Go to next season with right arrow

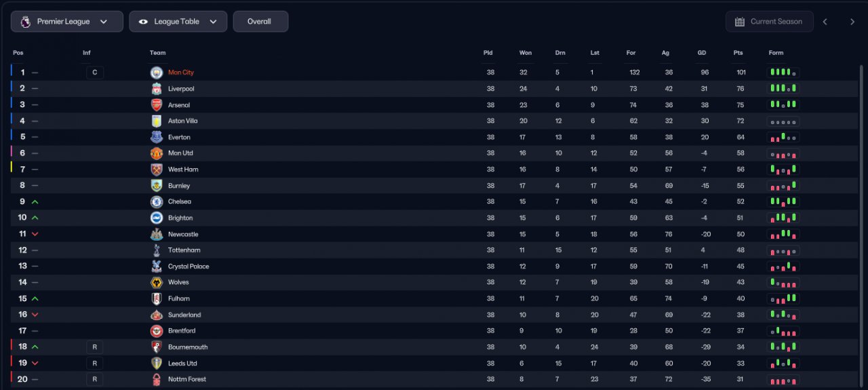pyautogui.click(x=852, y=22)
